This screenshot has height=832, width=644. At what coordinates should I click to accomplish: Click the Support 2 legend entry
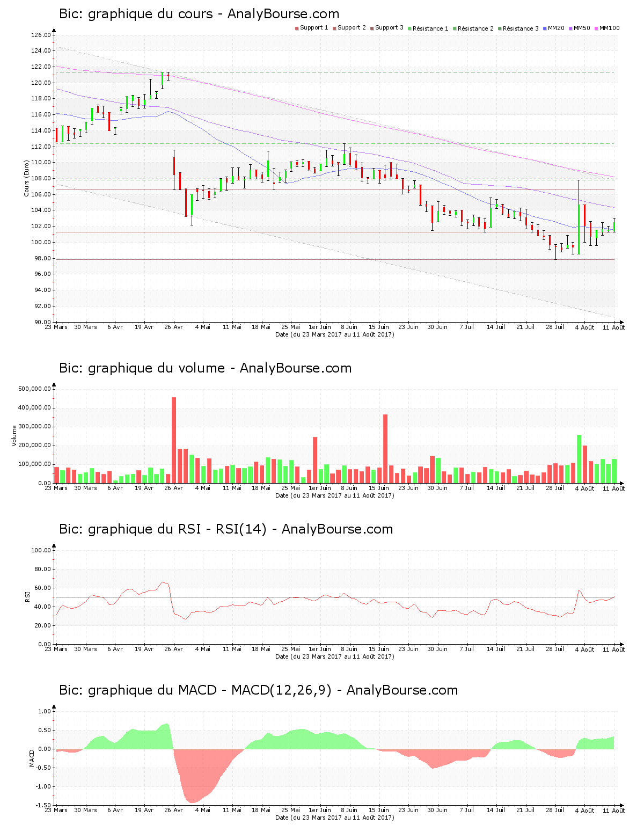pyautogui.click(x=349, y=28)
